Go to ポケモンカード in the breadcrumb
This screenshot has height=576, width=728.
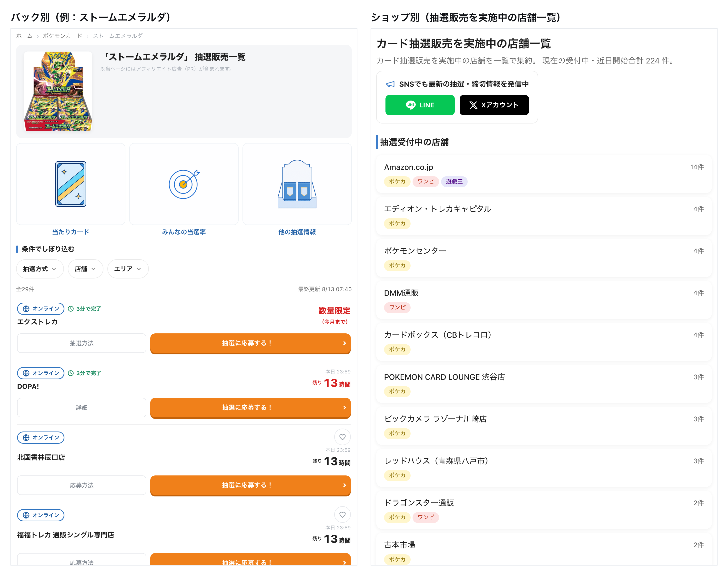point(62,36)
